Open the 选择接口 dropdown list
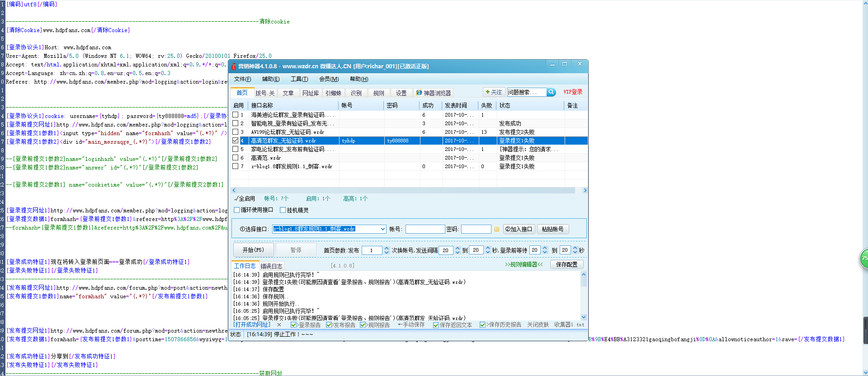The height and width of the screenshot is (376, 868). pos(383,229)
